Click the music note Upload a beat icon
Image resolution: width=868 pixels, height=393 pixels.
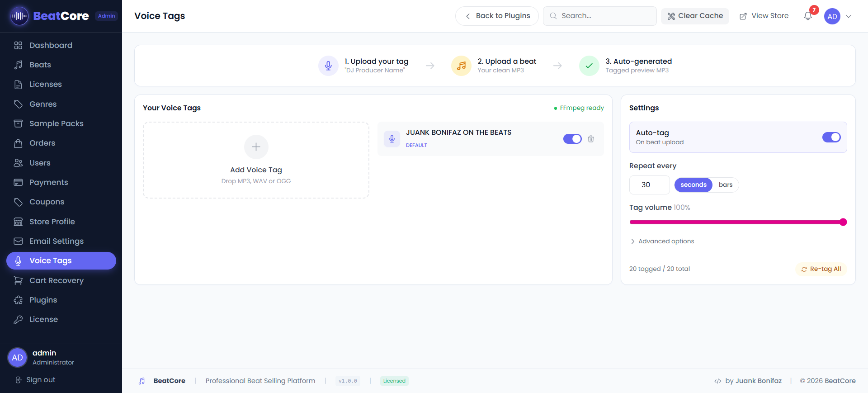tap(461, 66)
